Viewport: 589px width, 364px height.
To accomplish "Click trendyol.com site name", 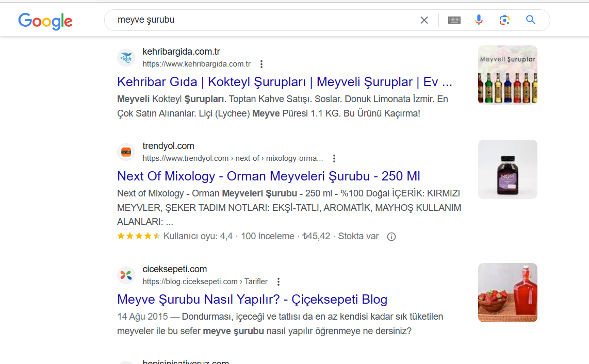I will tap(168, 146).
